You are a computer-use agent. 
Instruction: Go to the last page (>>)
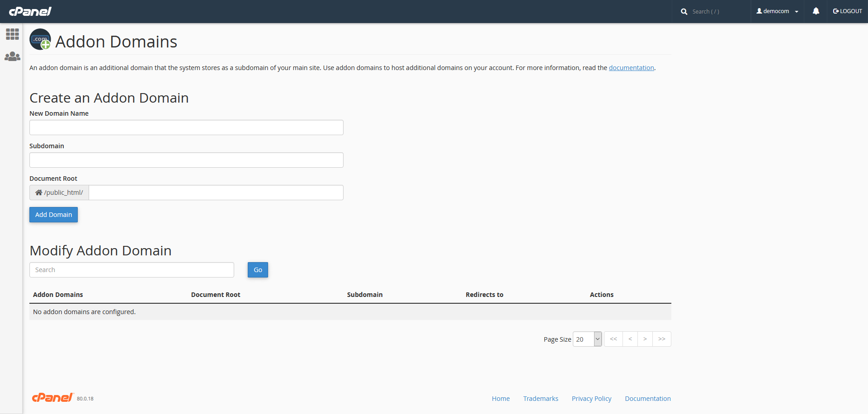[x=661, y=339]
